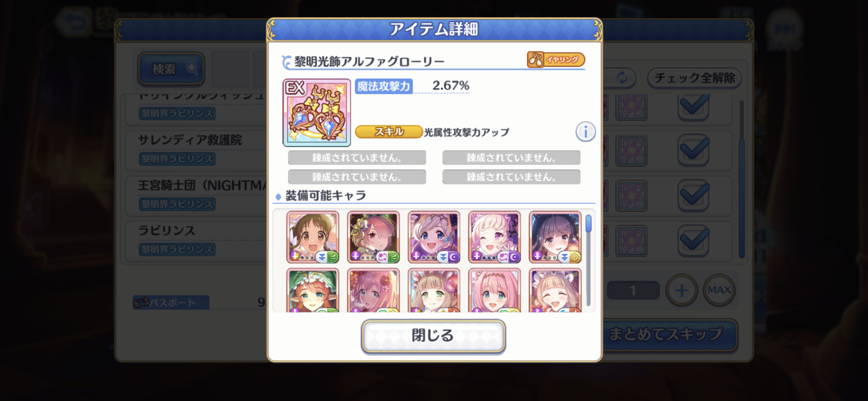Tap the green-hooded elf character portrait
868x401 pixels.
click(x=313, y=290)
